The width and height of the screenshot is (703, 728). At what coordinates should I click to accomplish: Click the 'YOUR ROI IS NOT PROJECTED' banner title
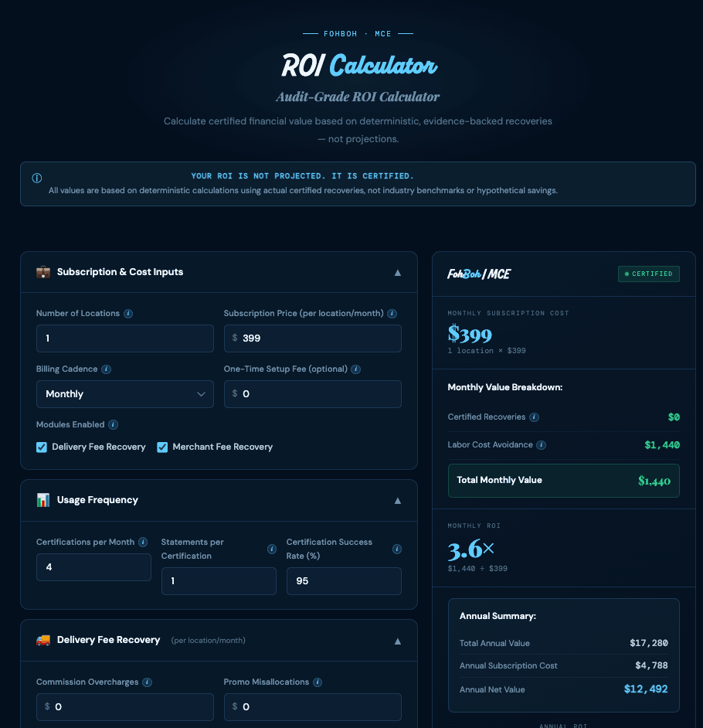(x=302, y=176)
